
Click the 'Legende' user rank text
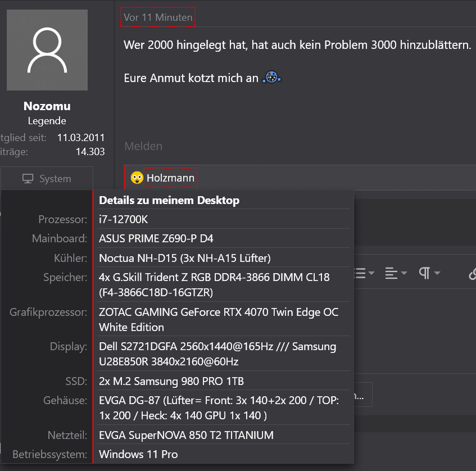tap(47, 121)
